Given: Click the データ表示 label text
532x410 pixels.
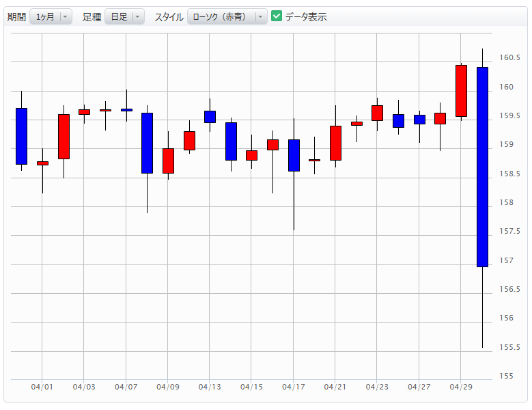Looking at the screenshot, I should (306, 17).
